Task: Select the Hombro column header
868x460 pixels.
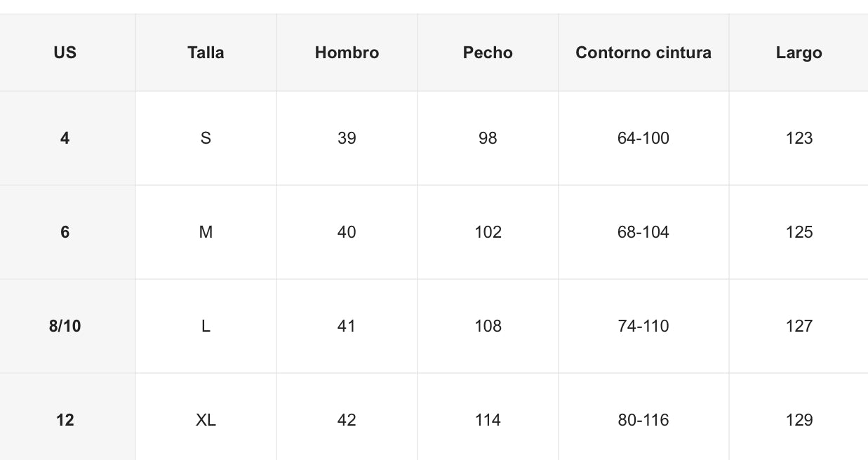Action: coord(347,53)
